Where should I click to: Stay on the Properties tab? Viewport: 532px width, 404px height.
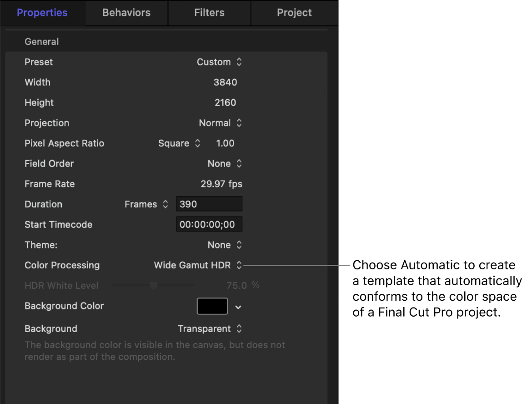tap(42, 13)
